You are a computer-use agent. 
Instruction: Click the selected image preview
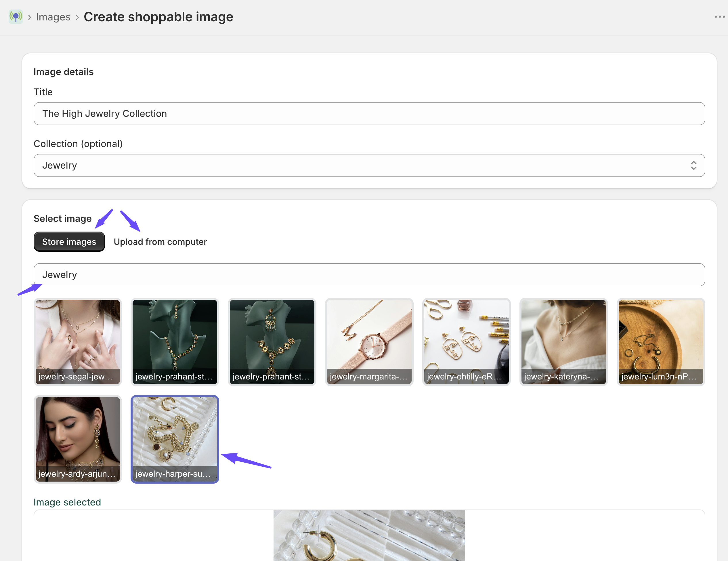369,535
